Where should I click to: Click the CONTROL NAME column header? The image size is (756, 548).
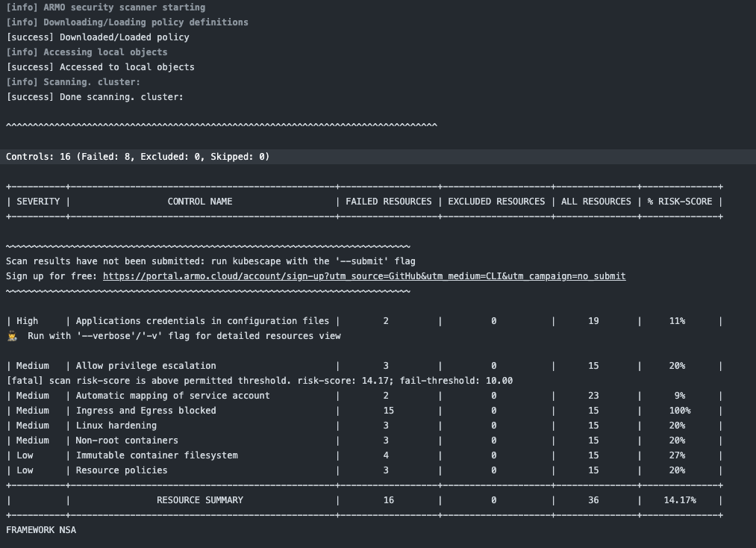tap(199, 202)
